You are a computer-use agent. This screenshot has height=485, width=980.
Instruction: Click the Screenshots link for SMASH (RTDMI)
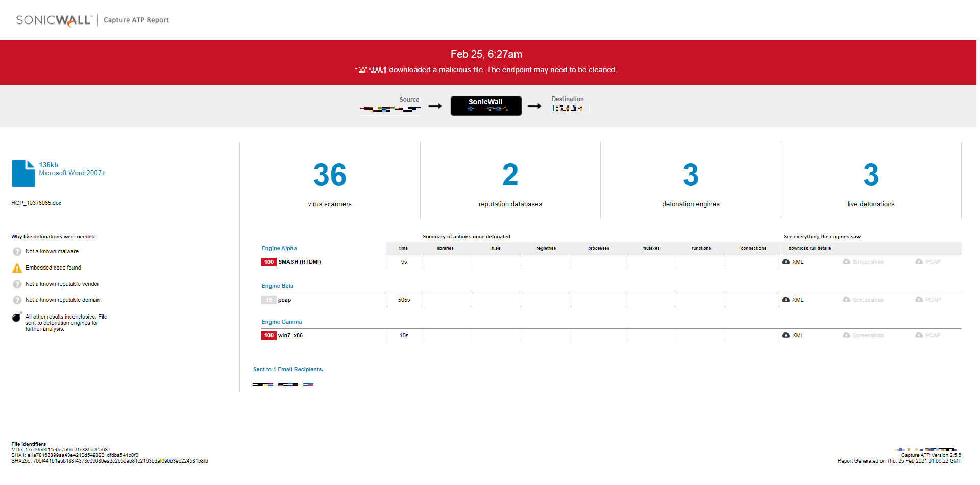868,262
